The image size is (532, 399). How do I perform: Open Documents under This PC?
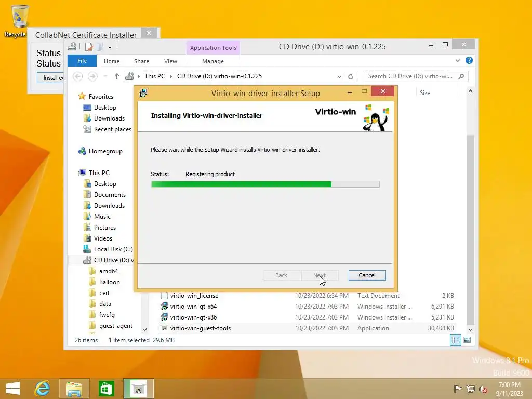[x=110, y=195]
